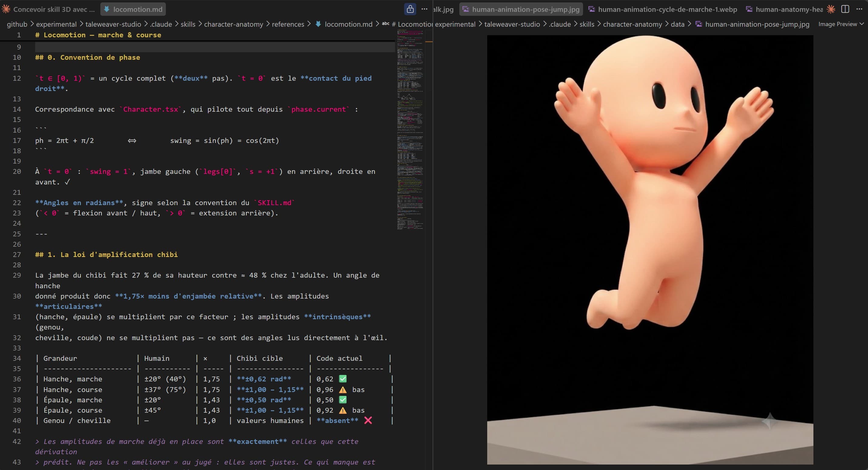Expand the .claude breadcrumb in the left editor

click(161, 24)
